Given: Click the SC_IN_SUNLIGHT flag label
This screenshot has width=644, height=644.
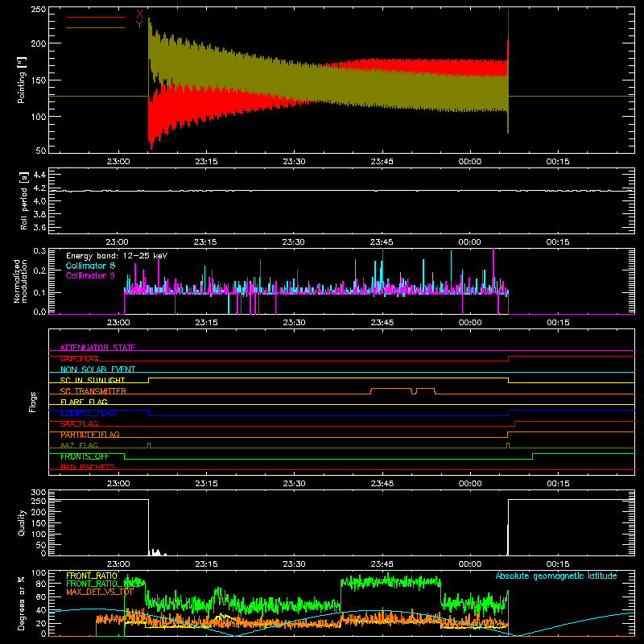Looking at the screenshot, I should (x=93, y=380).
